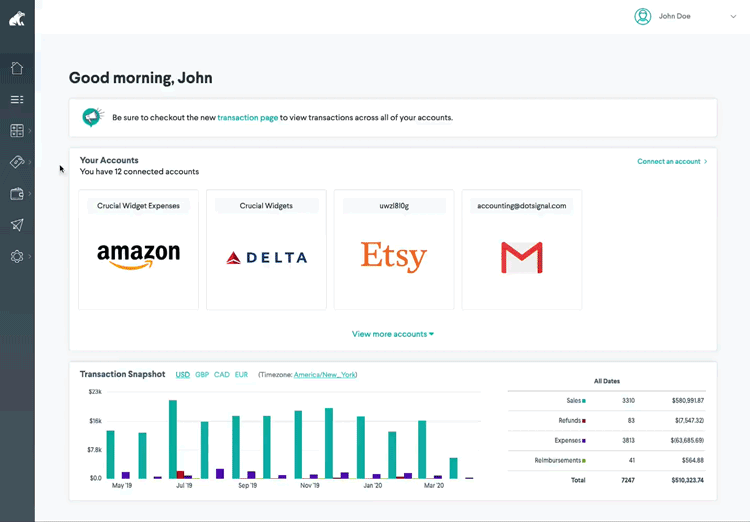Open the transaction page link
Image resolution: width=750 pixels, height=522 pixels.
[247, 118]
